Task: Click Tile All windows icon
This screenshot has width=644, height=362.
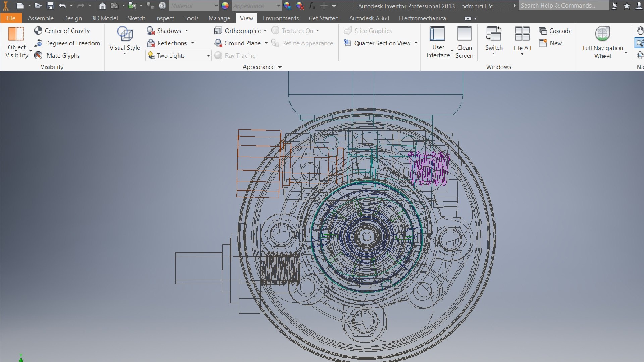Action: 522,34
